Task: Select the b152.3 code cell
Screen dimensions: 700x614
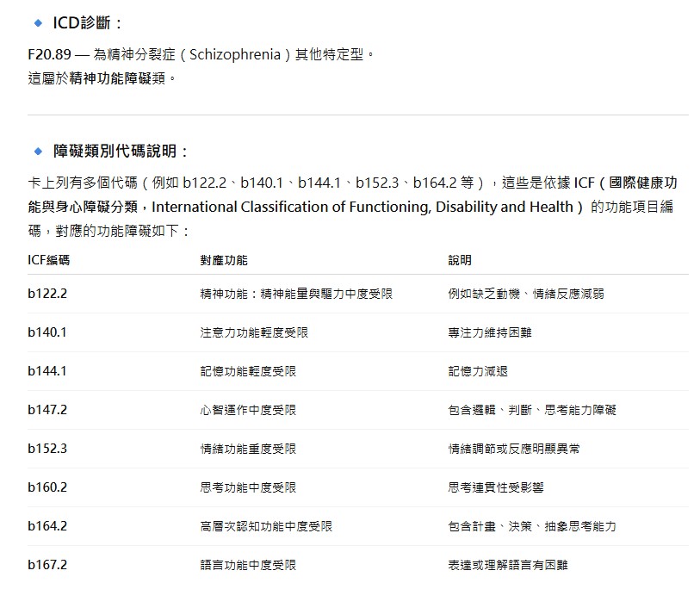Action: 47,449
